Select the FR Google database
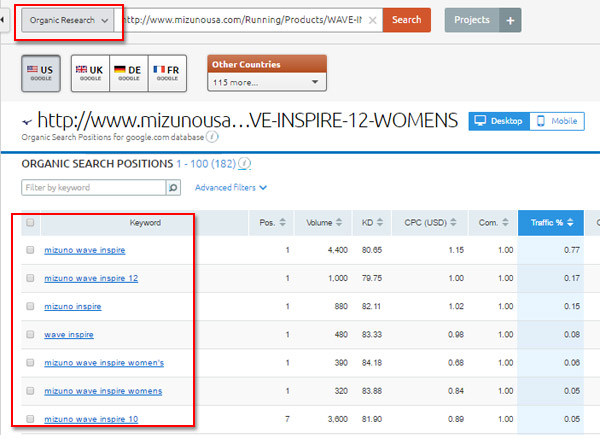This screenshot has height=439, width=600. pyautogui.click(x=167, y=73)
